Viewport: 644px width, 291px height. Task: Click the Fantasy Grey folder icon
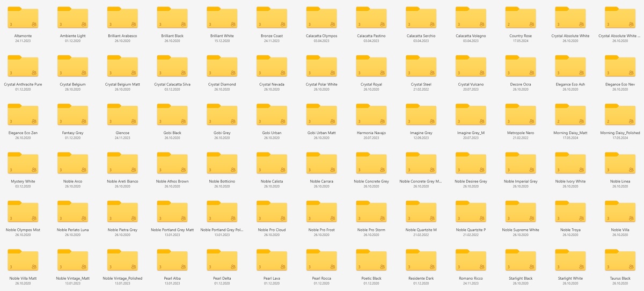click(x=72, y=114)
